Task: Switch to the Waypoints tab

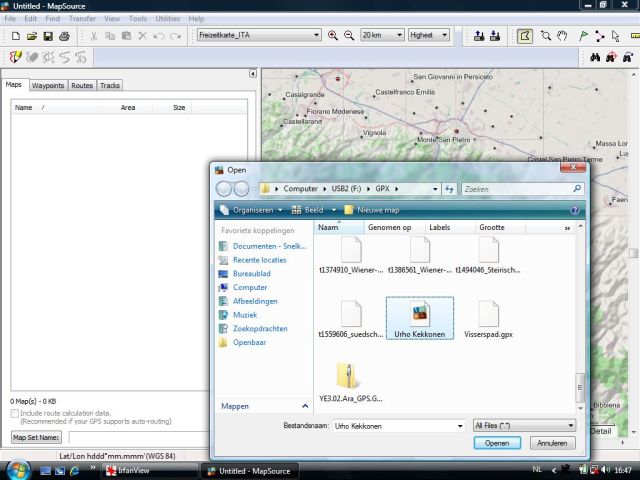Action: pos(47,86)
